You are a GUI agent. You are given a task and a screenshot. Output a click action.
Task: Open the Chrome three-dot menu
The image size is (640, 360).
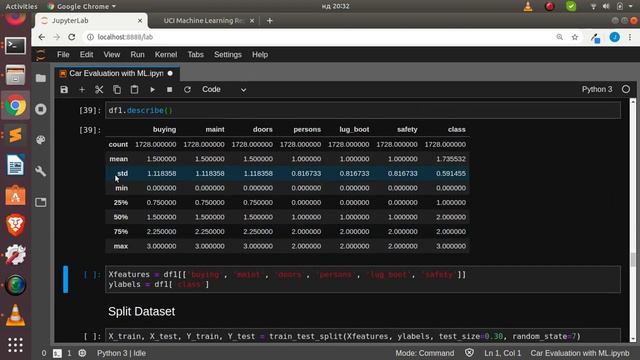tap(630, 37)
